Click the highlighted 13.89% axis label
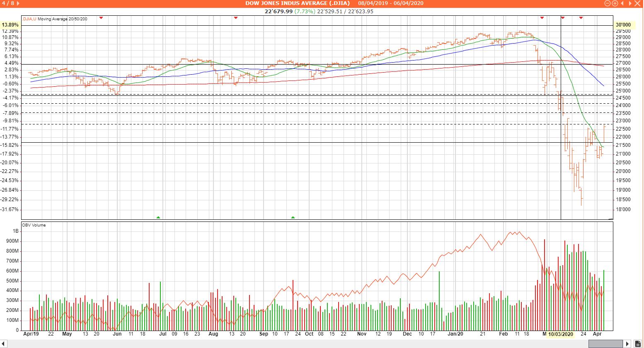The width and height of the screenshot is (644, 348). 10,25
